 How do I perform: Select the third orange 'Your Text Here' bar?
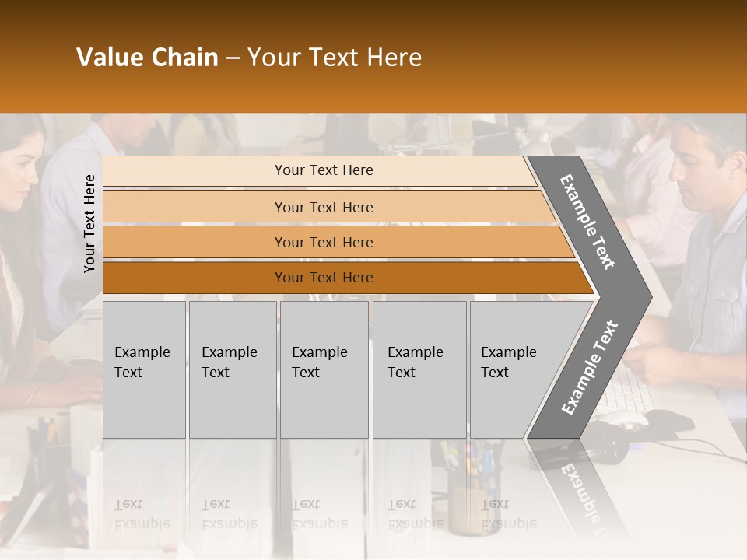click(x=338, y=242)
